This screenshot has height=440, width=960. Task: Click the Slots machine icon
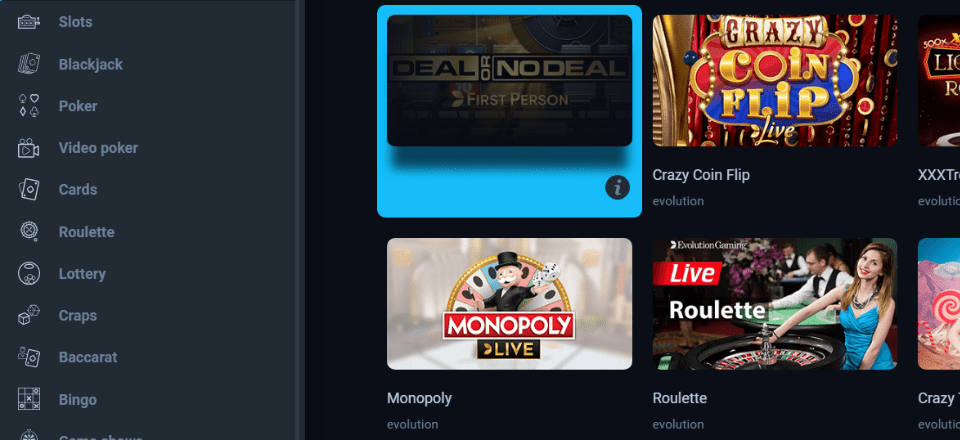[x=29, y=22]
